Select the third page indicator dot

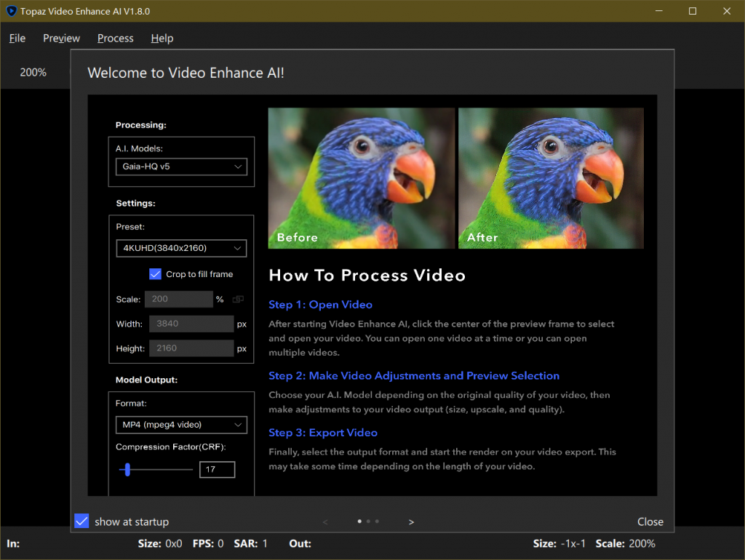point(377,521)
